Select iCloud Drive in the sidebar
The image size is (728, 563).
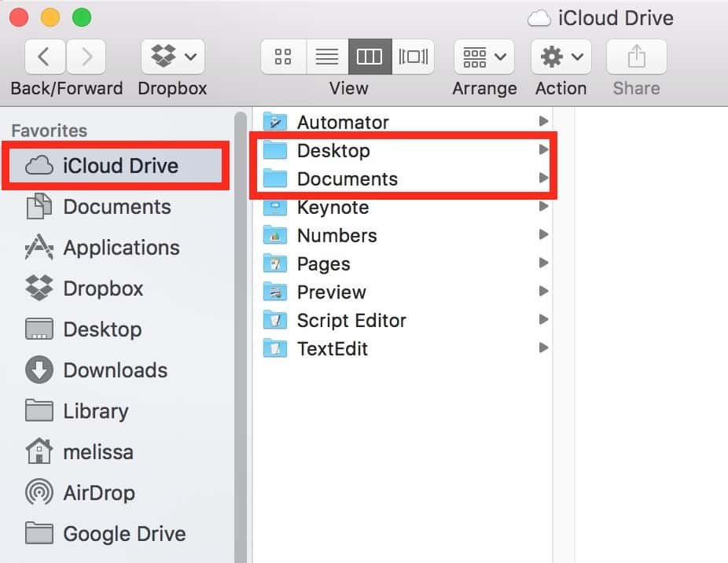tap(120, 166)
